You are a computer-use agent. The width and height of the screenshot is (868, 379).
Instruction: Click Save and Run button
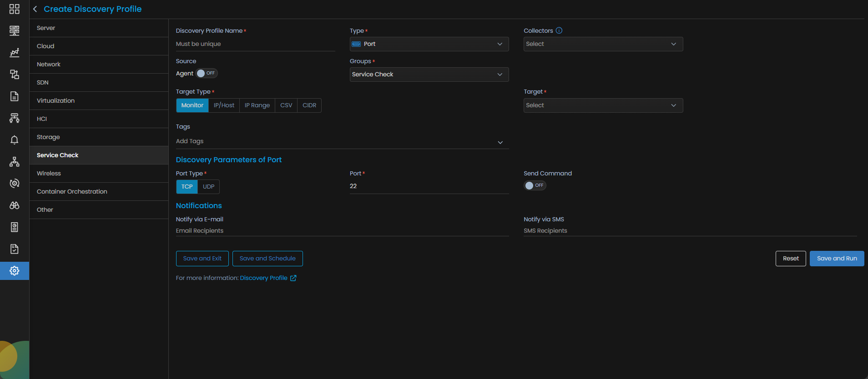tap(837, 259)
